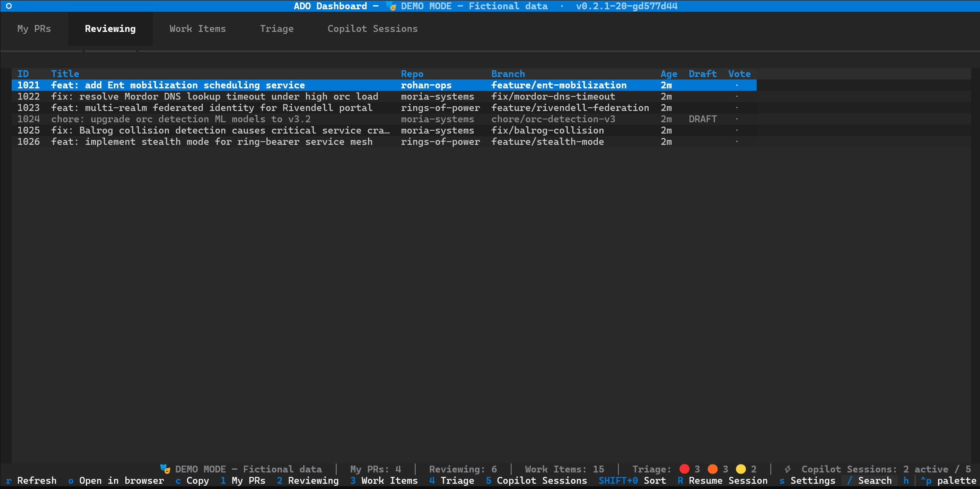Click SHIFT+0 Sort in the footer
Viewport: 980px width, 489px height.
point(632,481)
